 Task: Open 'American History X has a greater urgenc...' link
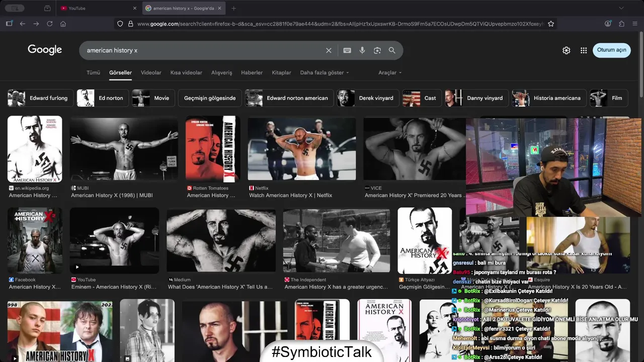pos(337,287)
